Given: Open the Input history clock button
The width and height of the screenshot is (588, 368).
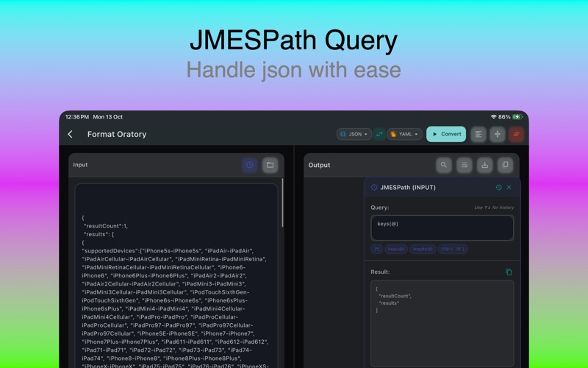Looking at the screenshot, I should click(250, 165).
